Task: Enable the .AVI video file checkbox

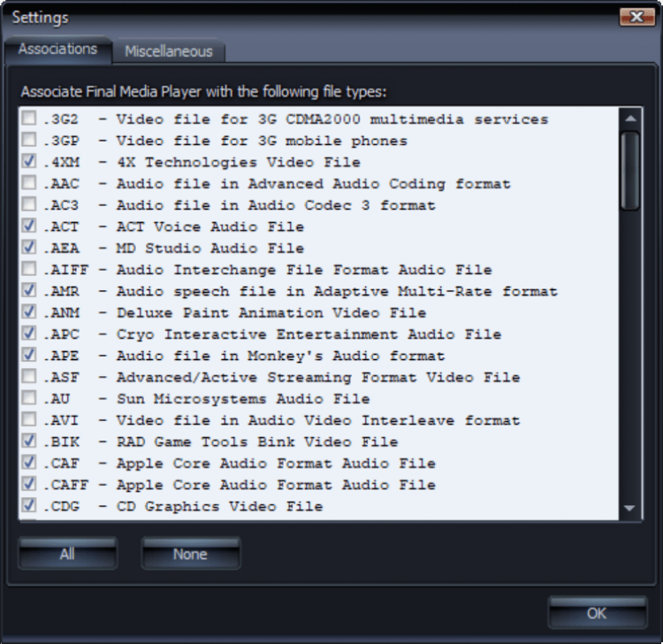Action: (x=30, y=420)
